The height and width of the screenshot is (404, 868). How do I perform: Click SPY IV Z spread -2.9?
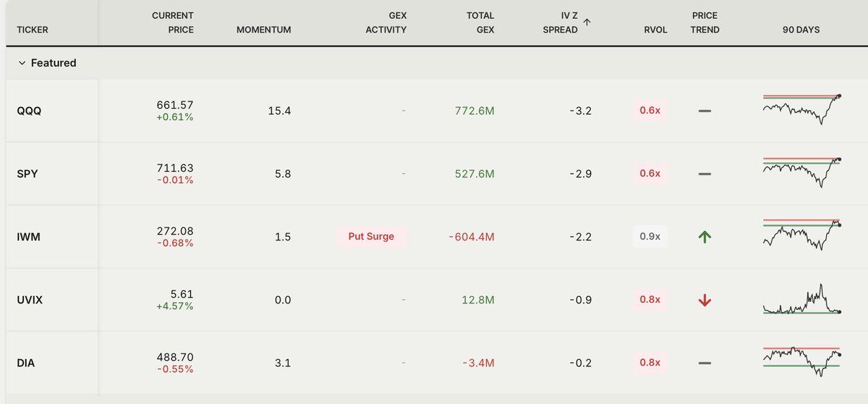(581, 174)
